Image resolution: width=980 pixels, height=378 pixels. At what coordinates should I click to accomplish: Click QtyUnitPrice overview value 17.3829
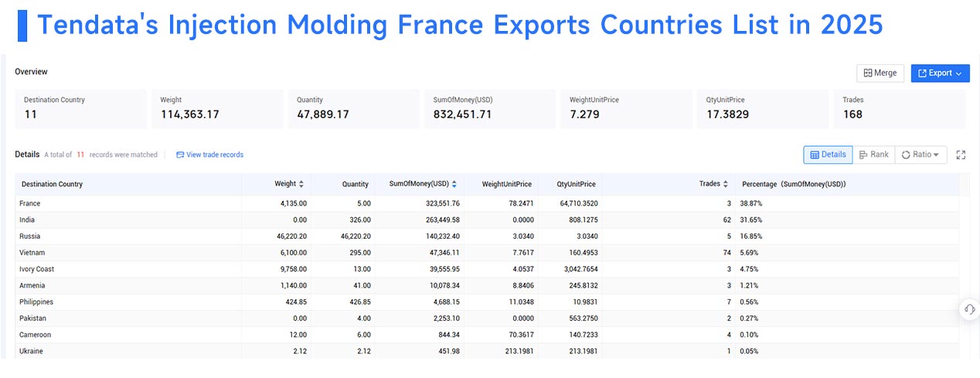[x=727, y=114]
